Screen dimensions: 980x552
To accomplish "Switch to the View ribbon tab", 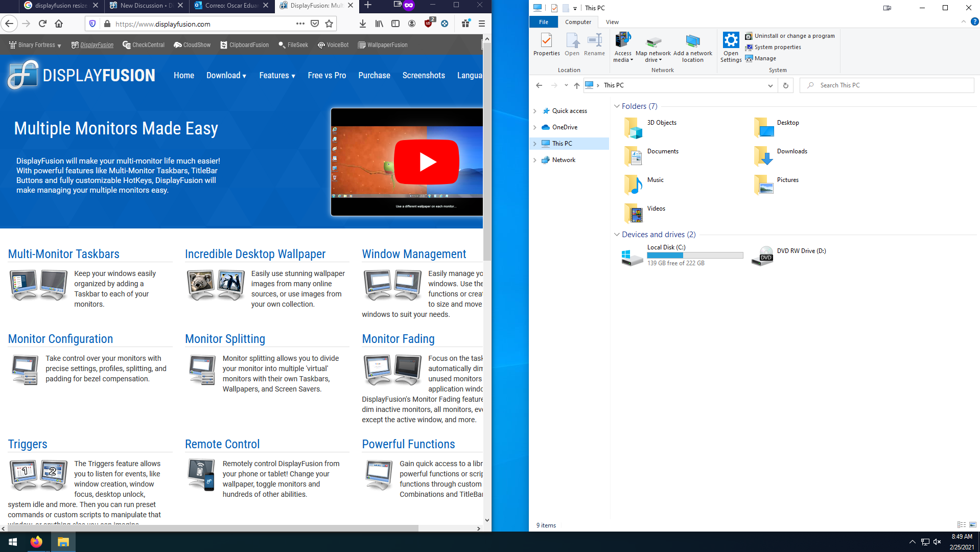I will [612, 22].
